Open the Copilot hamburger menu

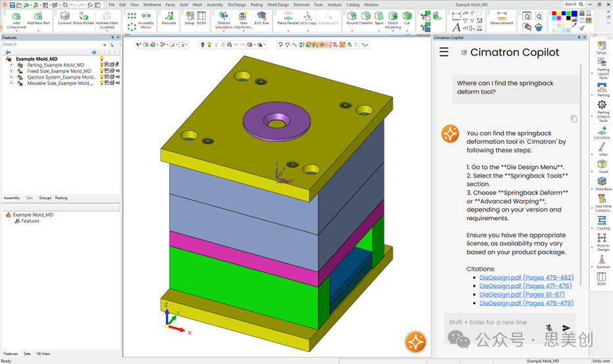[x=443, y=52]
